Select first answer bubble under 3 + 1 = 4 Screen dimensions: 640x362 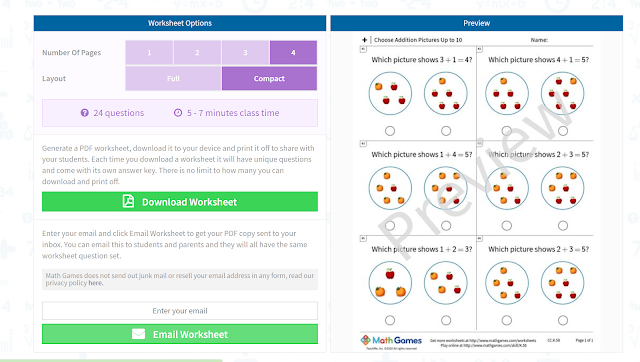[x=390, y=131]
